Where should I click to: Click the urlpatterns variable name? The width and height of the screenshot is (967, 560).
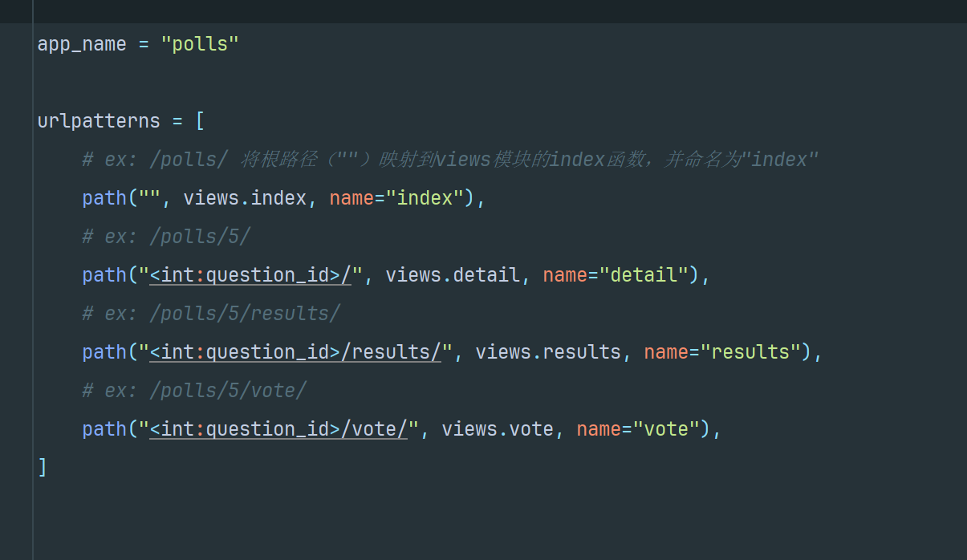[x=98, y=121]
